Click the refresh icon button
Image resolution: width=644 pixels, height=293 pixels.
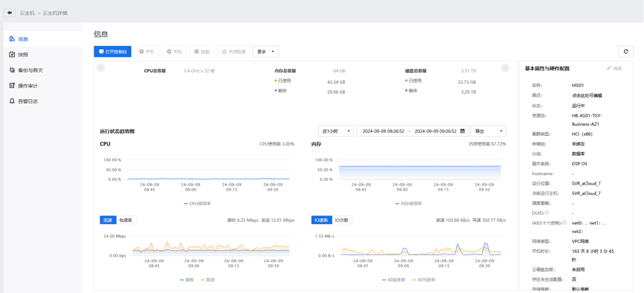tap(625, 51)
